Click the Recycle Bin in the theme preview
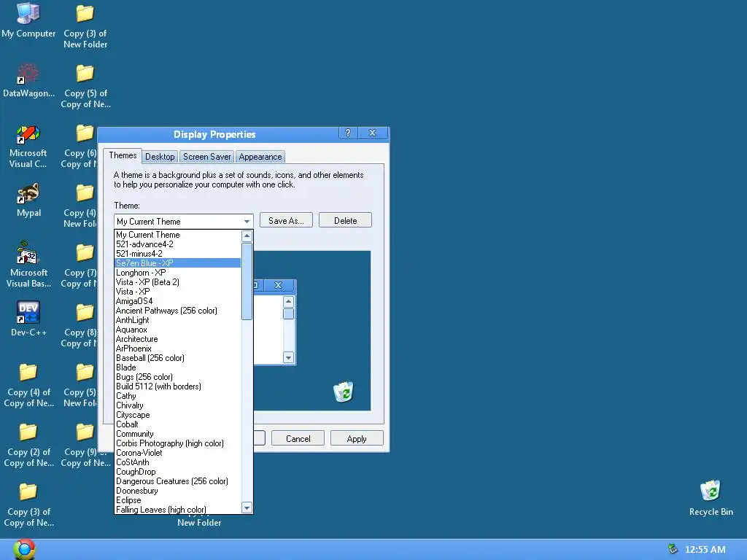This screenshot has width=747, height=560. click(344, 392)
